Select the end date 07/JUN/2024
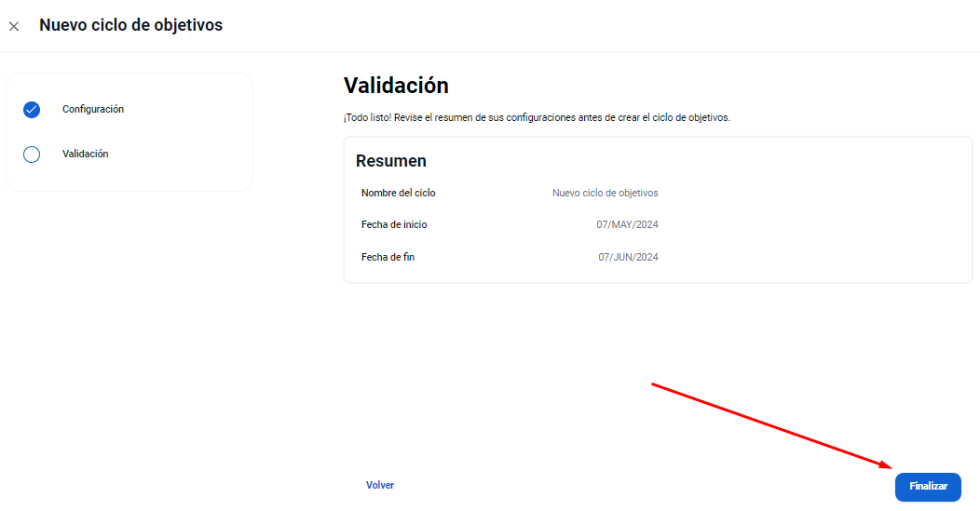The image size is (980, 511). (x=628, y=257)
